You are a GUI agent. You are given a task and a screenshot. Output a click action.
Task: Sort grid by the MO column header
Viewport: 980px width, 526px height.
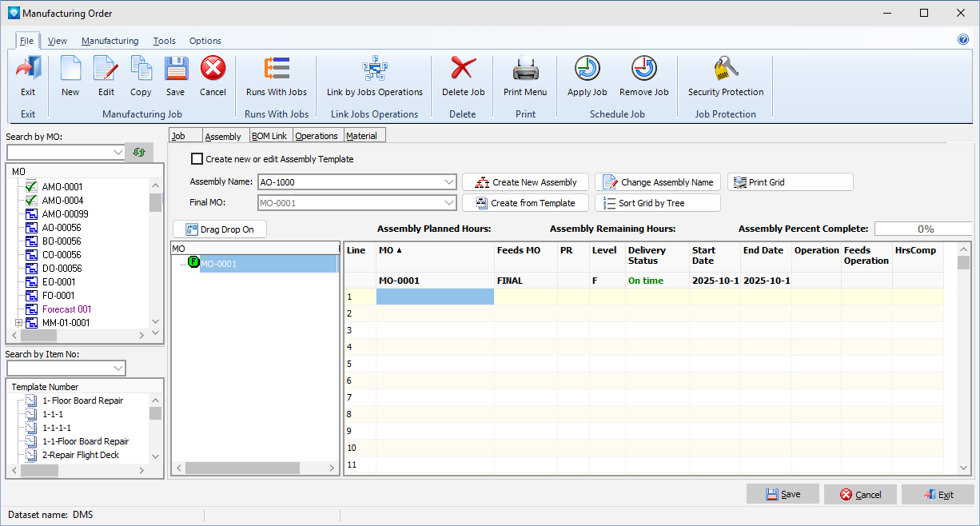[x=435, y=258]
